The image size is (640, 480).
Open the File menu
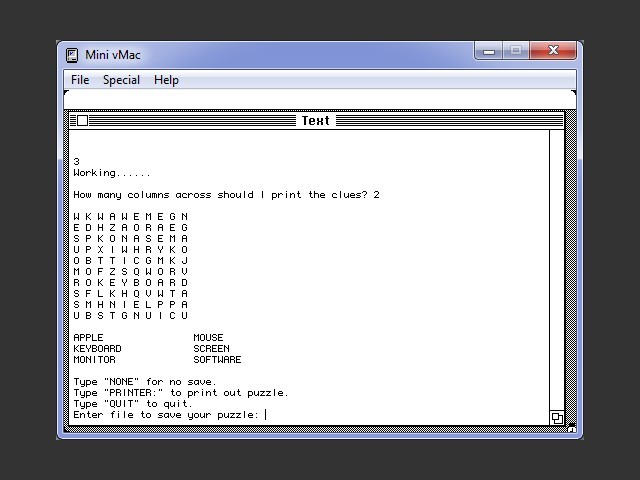click(x=80, y=80)
